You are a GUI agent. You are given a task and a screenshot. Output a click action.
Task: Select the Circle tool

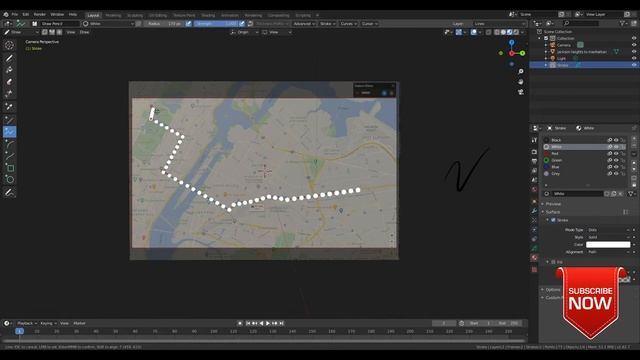(x=9, y=180)
